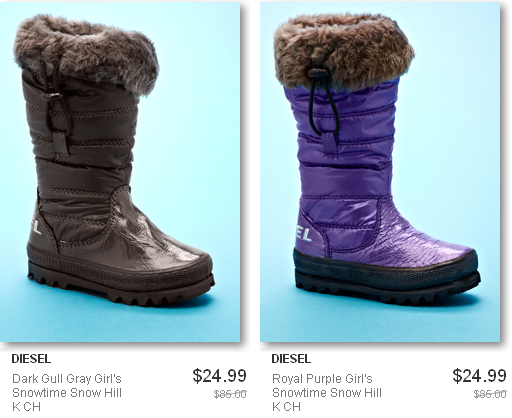Screen dimensions: 512x418
Task: Select the $24.99 price of gray boot
Action: [x=219, y=376]
